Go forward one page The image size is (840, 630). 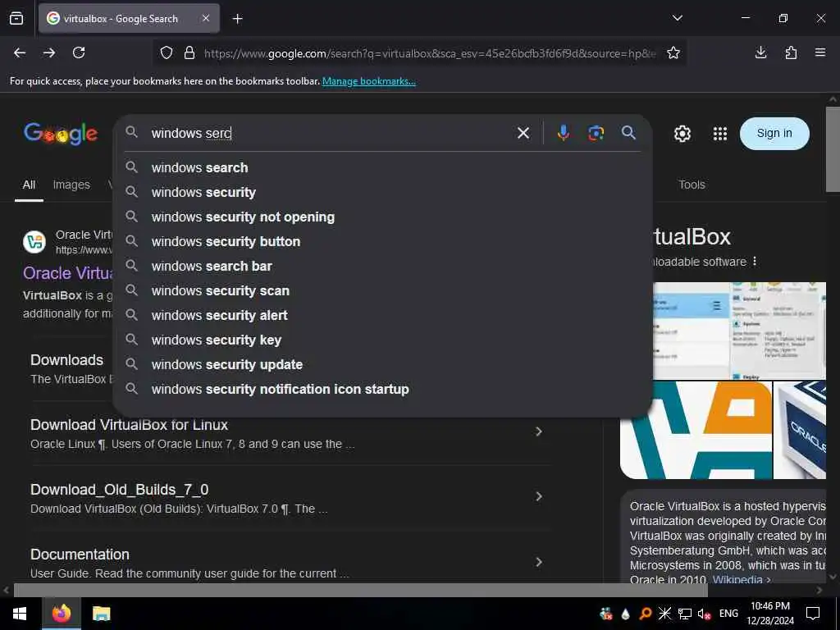pos(49,52)
